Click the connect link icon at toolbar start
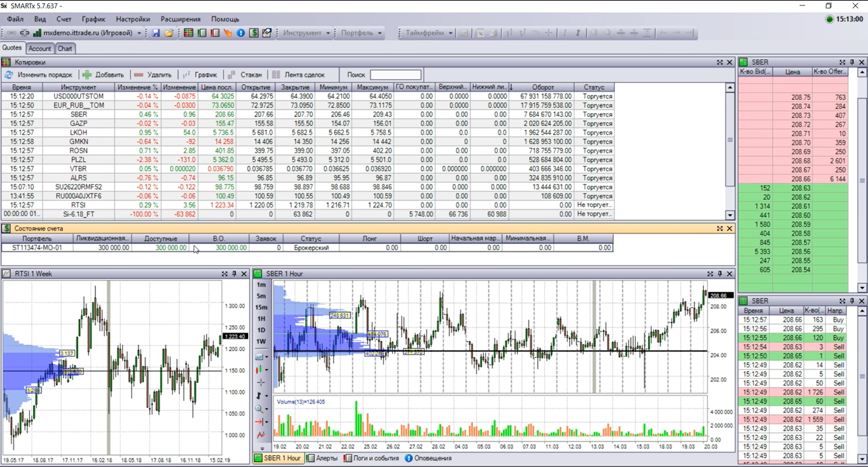This screenshot has width=868, height=467. point(11,32)
